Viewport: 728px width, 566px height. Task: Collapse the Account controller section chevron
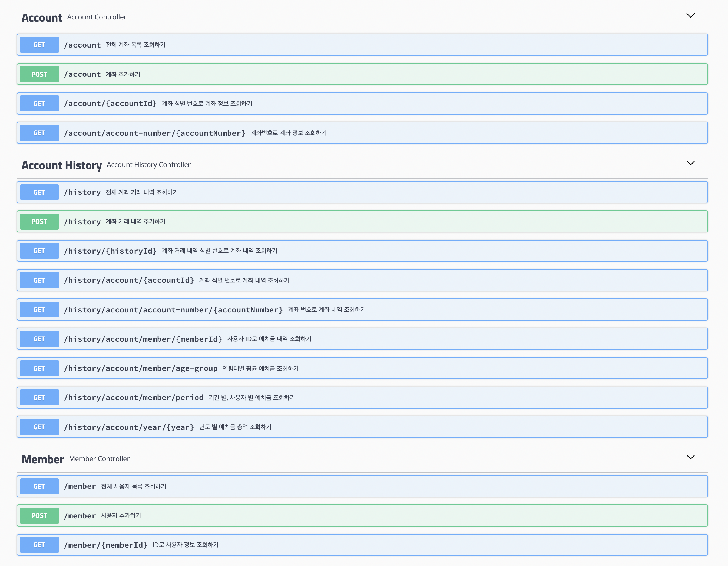pyautogui.click(x=690, y=15)
